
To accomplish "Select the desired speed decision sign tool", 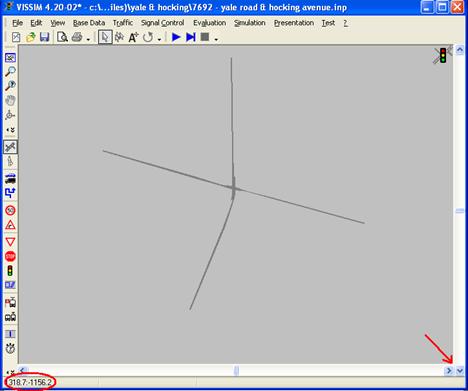I will coord(10,210).
